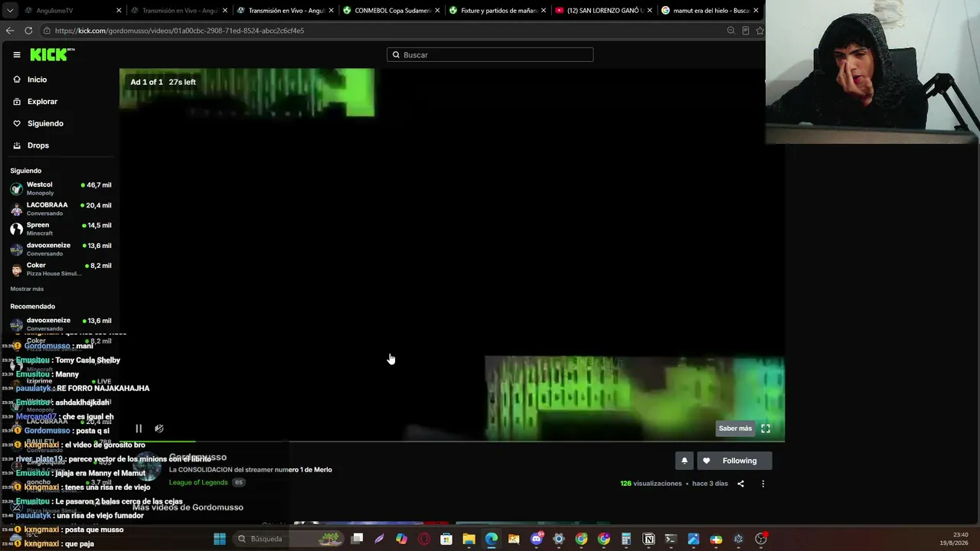Open the Kick hamburger menu
Viewport: 980px width, 551px height.
17,55
